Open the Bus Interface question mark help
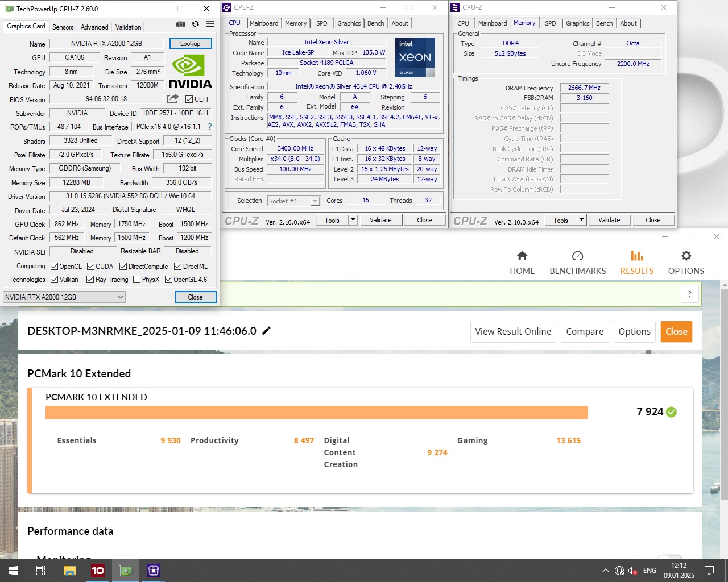This screenshot has height=582, width=728. 210,127
